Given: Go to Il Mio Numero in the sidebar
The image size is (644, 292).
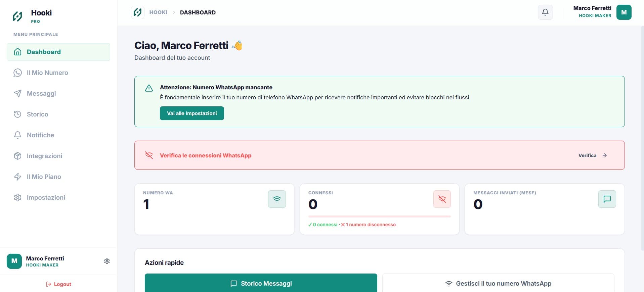Looking at the screenshot, I should [x=58, y=73].
